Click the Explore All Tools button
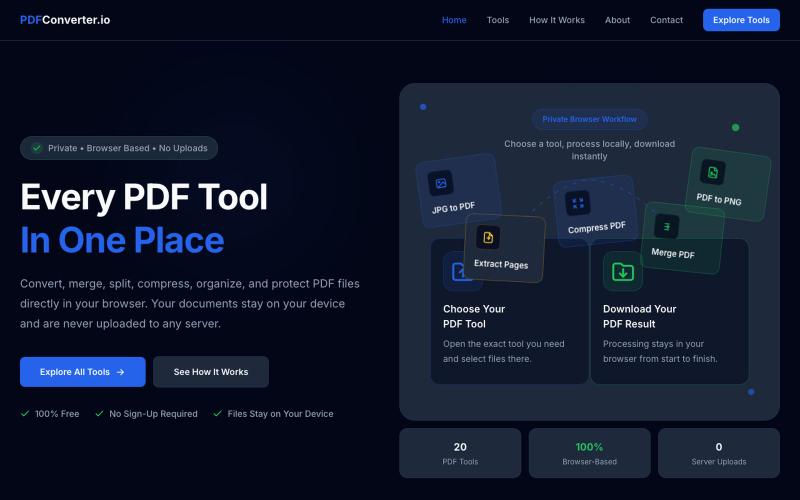This screenshot has width=800, height=500. [83, 372]
